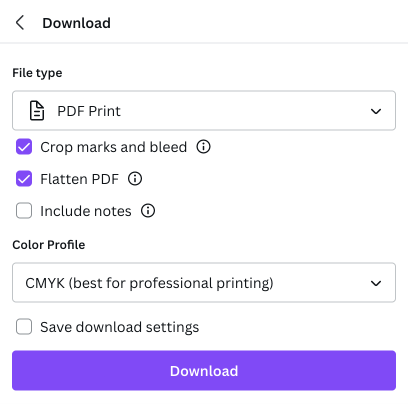The height and width of the screenshot is (404, 408).
Task: Click the PDF document icon in file type
Action: pos(37,111)
